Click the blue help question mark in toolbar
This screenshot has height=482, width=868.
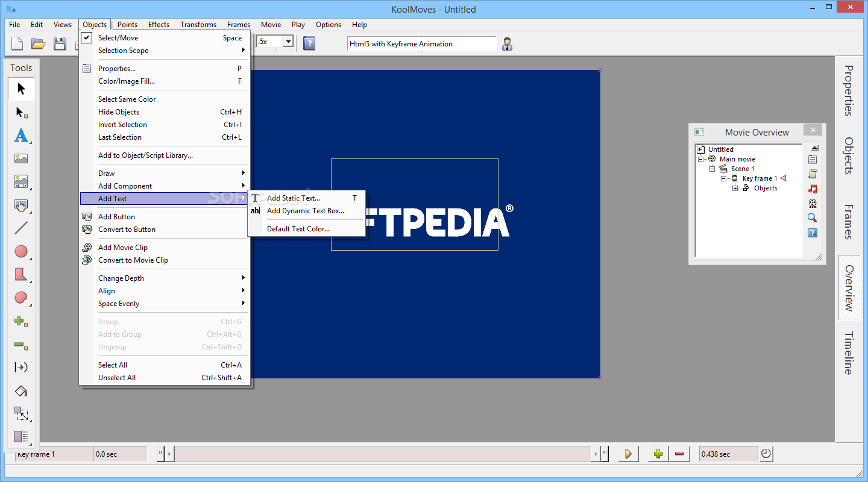(309, 43)
